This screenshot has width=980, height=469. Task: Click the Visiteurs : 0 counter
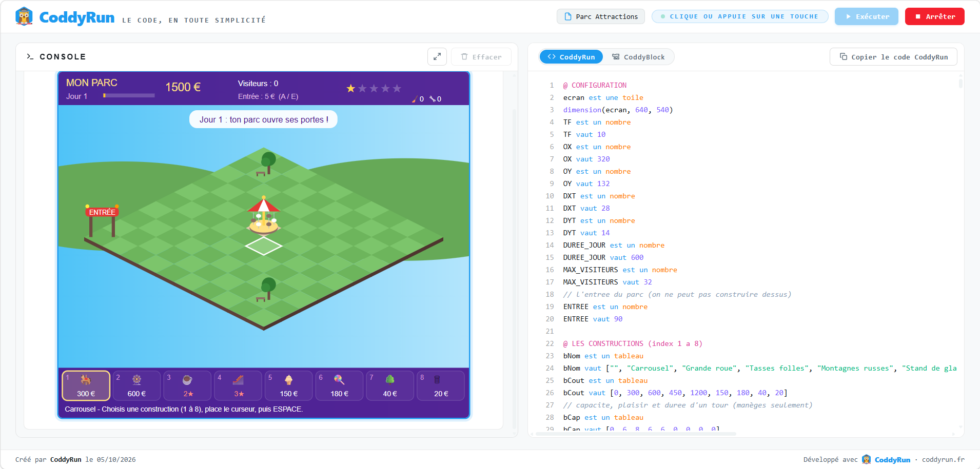[x=258, y=84]
